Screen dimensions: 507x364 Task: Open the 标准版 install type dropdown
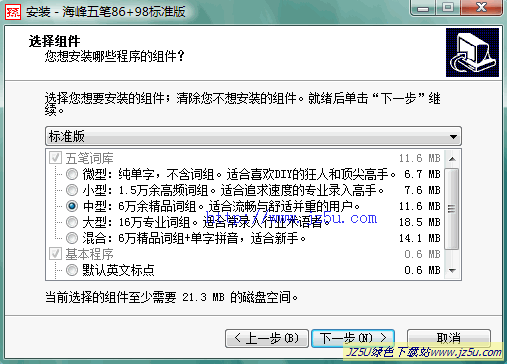253,136
